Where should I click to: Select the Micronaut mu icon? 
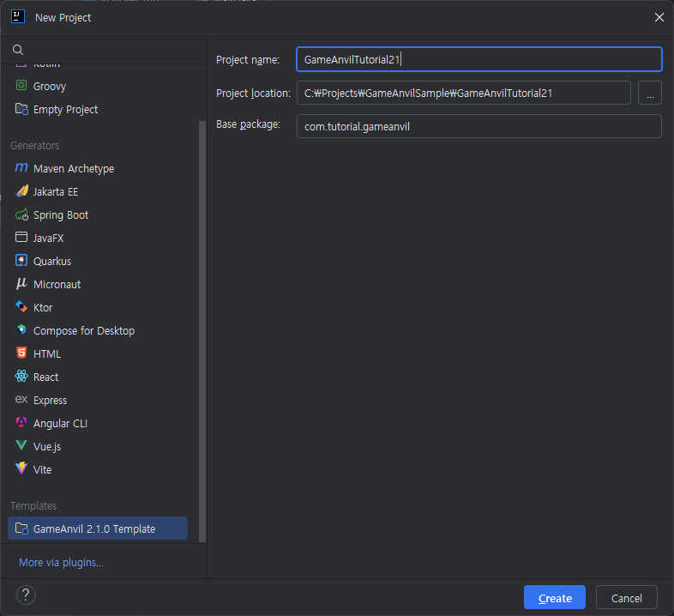21,285
